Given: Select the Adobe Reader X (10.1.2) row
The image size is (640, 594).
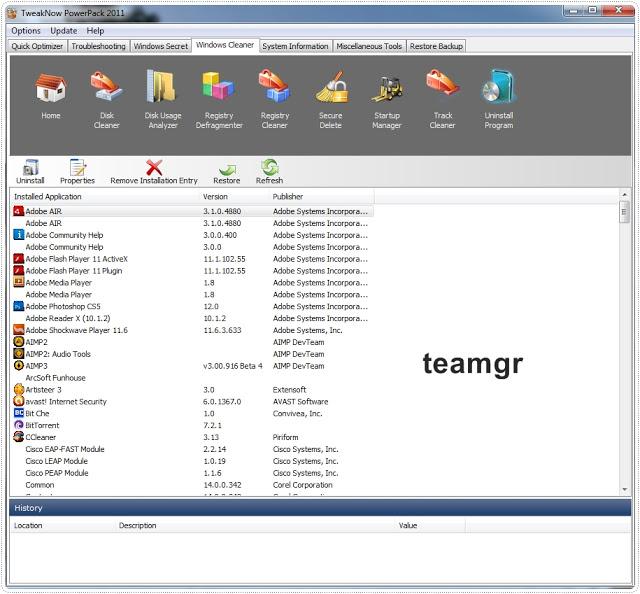Looking at the screenshot, I should click(x=193, y=318).
